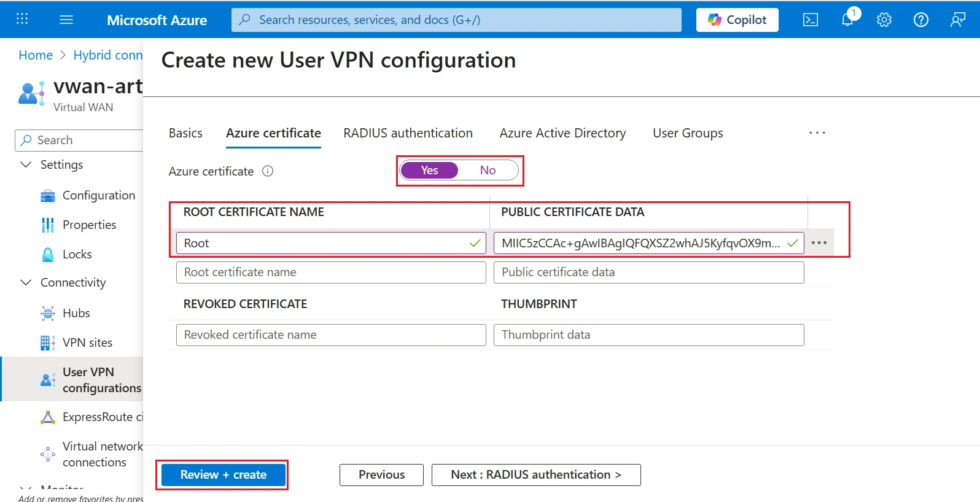Viewport: 980px width, 502px height.
Task: Click the User VPN configurations icon
Action: pyautogui.click(x=48, y=380)
